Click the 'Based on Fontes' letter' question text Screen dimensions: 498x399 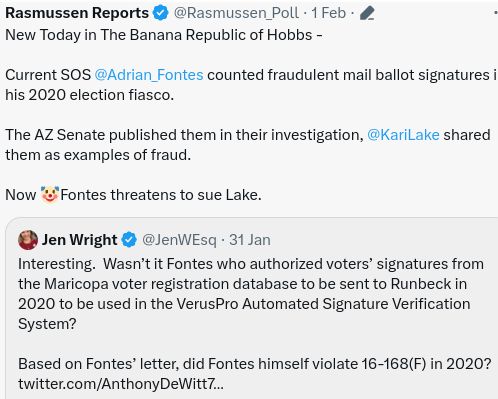tap(255, 364)
